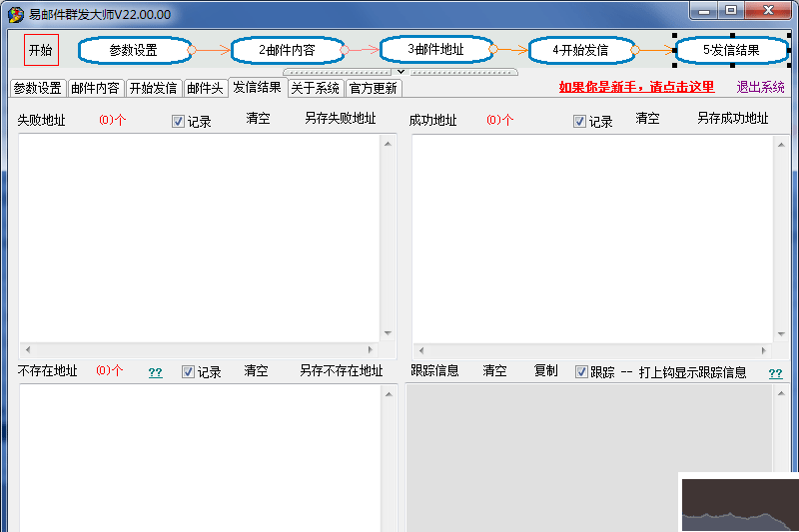
Task: Select the 参数设置 workflow step
Action: tap(134, 50)
